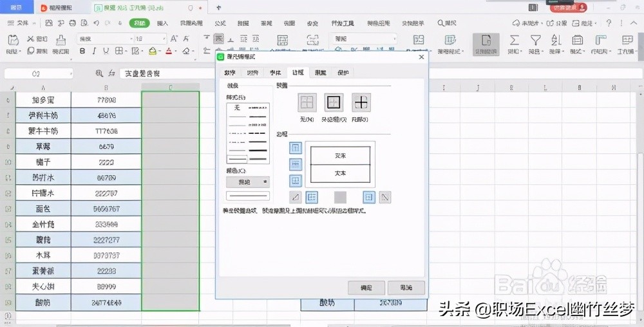Click the clear format eraser icon
Image resolution: width=644 pixels, height=327 pixels.
coord(187,51)
